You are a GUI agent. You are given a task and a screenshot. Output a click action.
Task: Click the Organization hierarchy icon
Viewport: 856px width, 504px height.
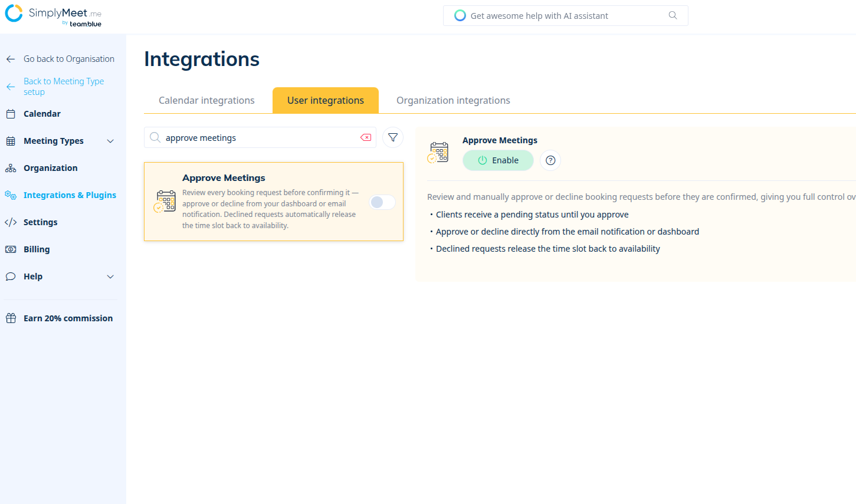(x=11, y=168)
